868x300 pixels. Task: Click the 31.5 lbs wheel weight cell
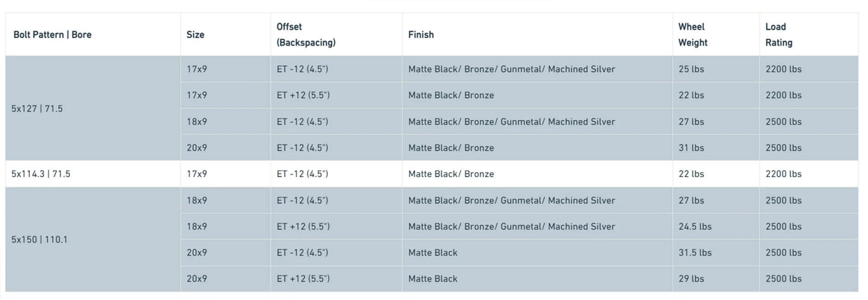click(695, 253)
